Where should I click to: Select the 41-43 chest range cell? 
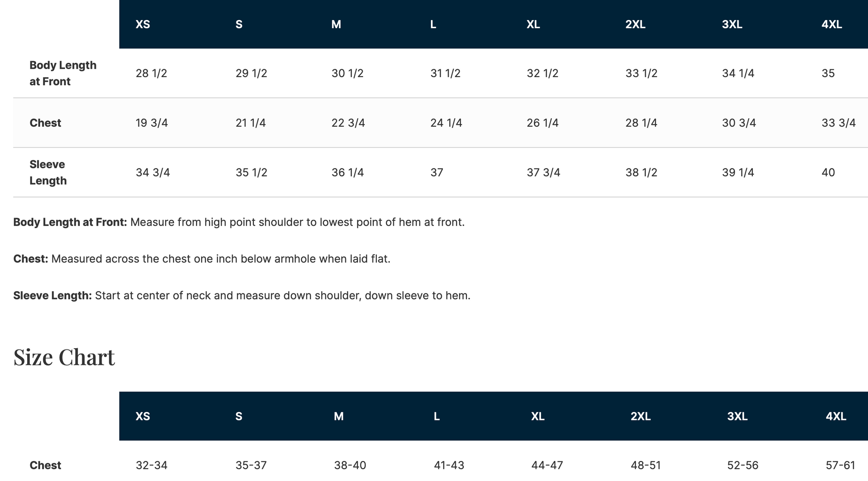[x=449, y=465]
